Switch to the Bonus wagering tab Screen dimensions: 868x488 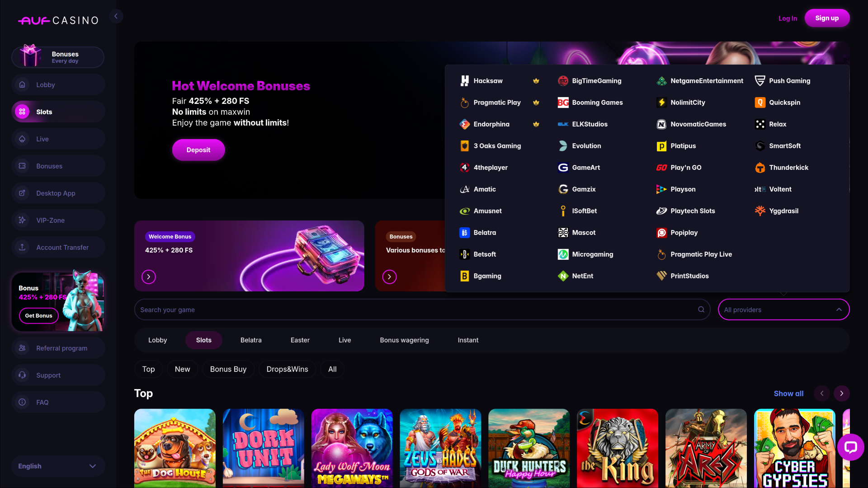point(404,340)
